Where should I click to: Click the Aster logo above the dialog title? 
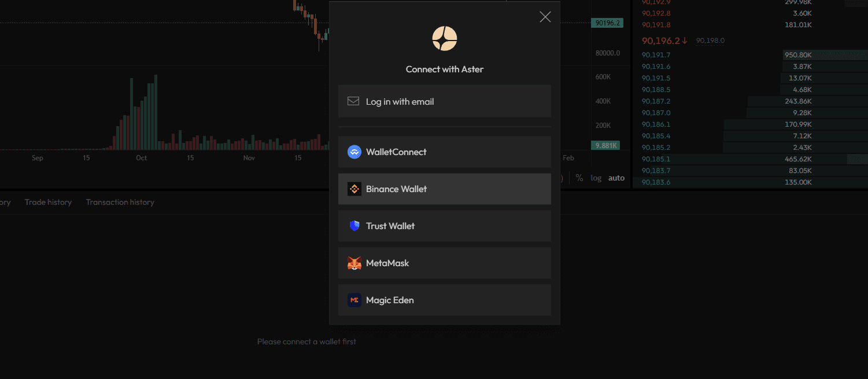tap(445, 38)
